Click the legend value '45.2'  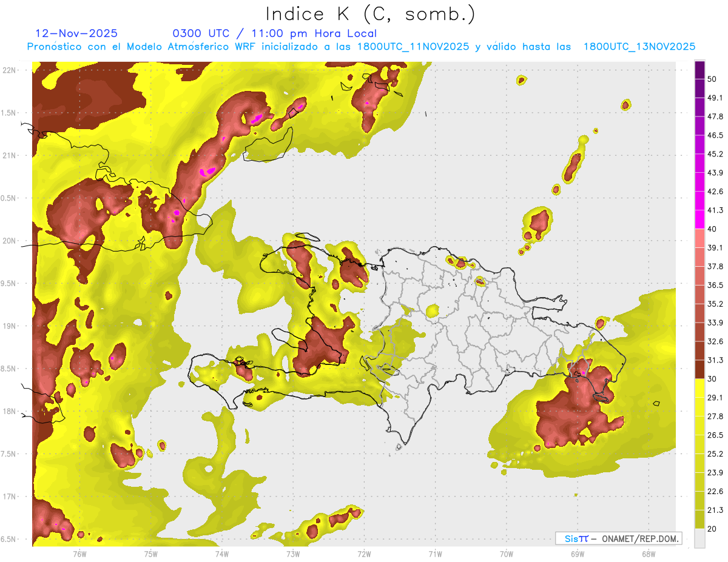click(x=715, y=154)
